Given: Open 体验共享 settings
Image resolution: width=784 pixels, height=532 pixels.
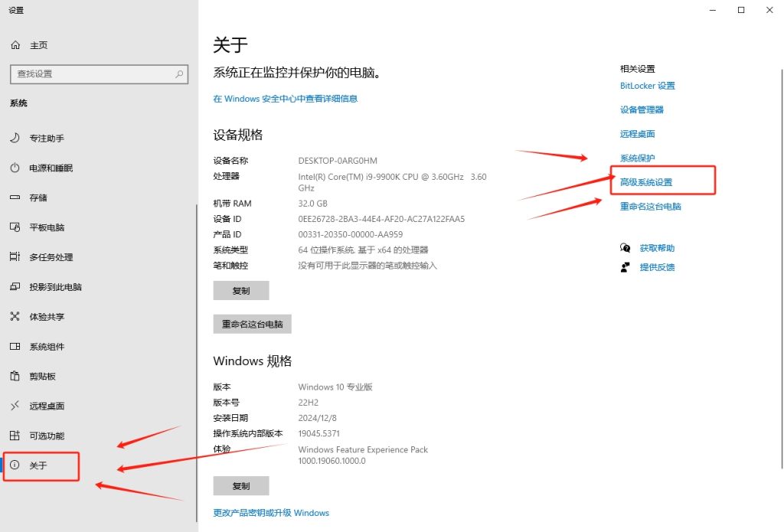Looking at the screenshot, I should pyautogui.click(x=47, y=316).
